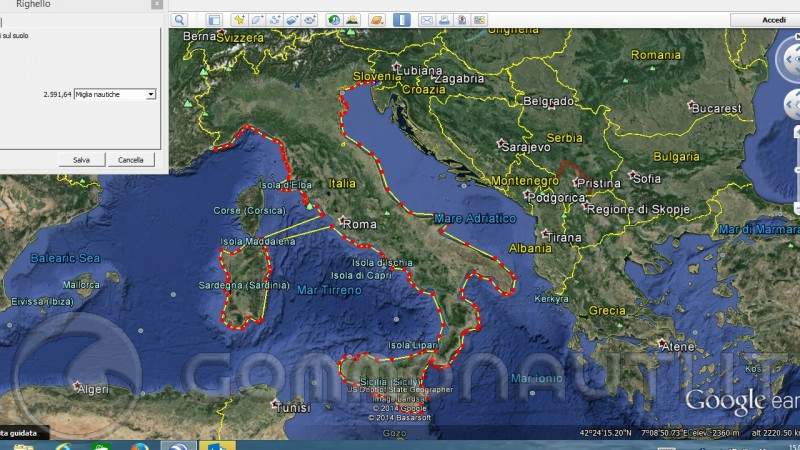
Task: Click the status bar latitude 42°24'15.20"N
Action: [605, 433]
